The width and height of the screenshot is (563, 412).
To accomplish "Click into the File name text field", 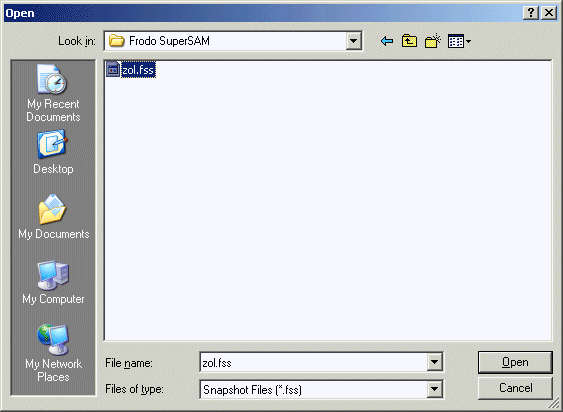I will [x=313, y=362].
